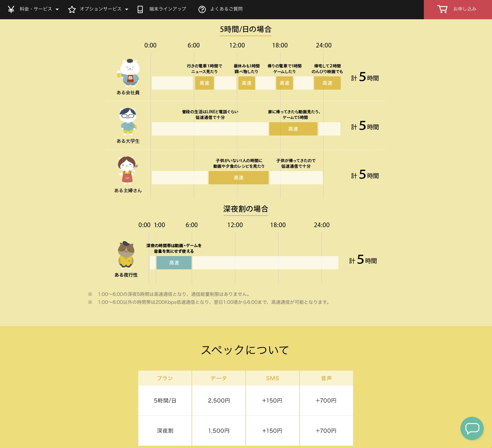Click the 2,500円 data price cell
This screenshot has width=492, height=448.
pos(219,401)
